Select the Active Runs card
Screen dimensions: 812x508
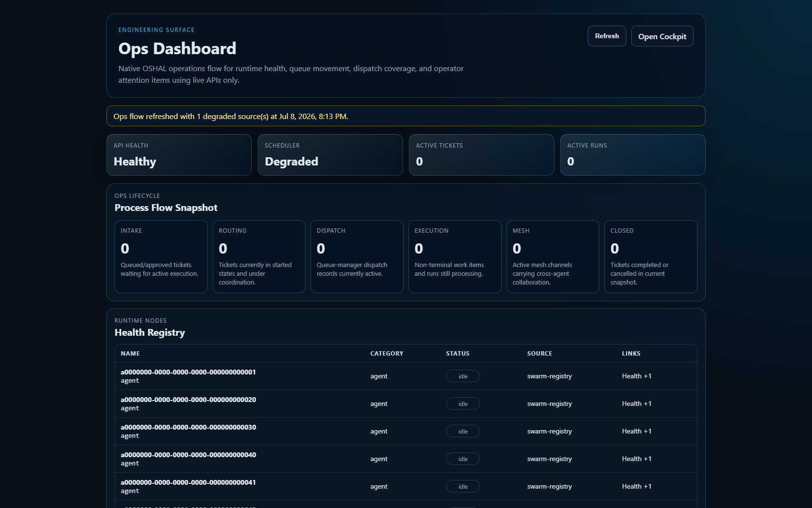[633, 155]
